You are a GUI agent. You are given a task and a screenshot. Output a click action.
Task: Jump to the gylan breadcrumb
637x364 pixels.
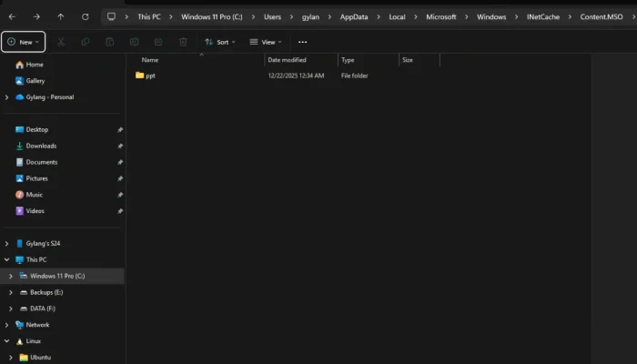coord(310,16)
